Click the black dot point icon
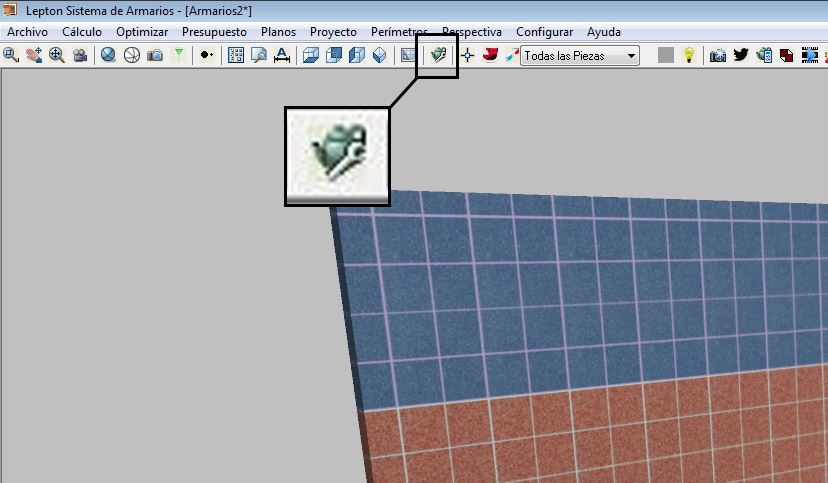This screenshot has height=483, width=828. 206,55
